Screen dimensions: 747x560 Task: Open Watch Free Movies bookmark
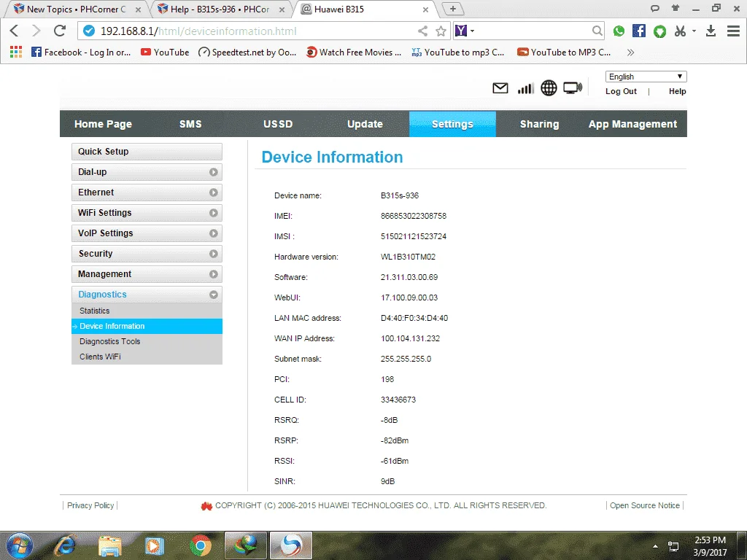[x=354, y=52]
